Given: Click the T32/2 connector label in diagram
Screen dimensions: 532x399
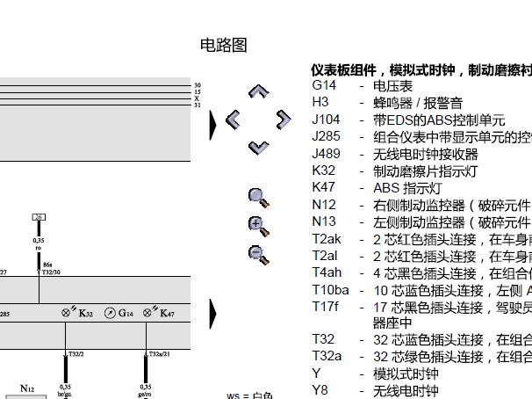Looking at the screenshot, I should (x=76, y=354).
